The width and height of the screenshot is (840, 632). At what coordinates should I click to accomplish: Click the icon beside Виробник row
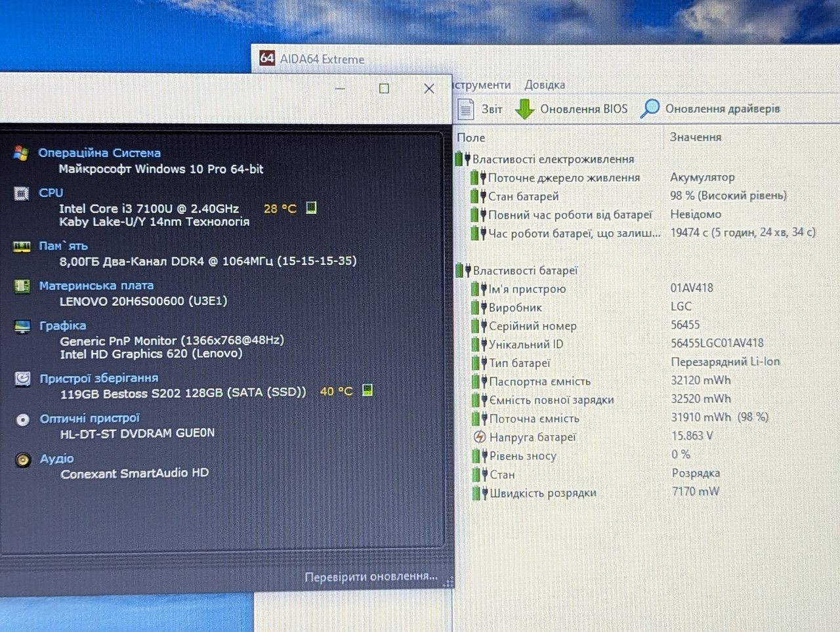coord(479,307)
